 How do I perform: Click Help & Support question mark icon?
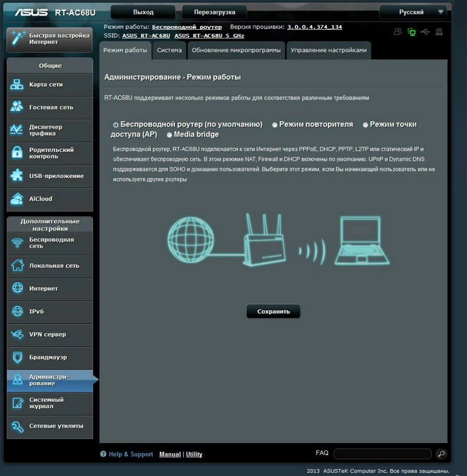tap(103, 454)
